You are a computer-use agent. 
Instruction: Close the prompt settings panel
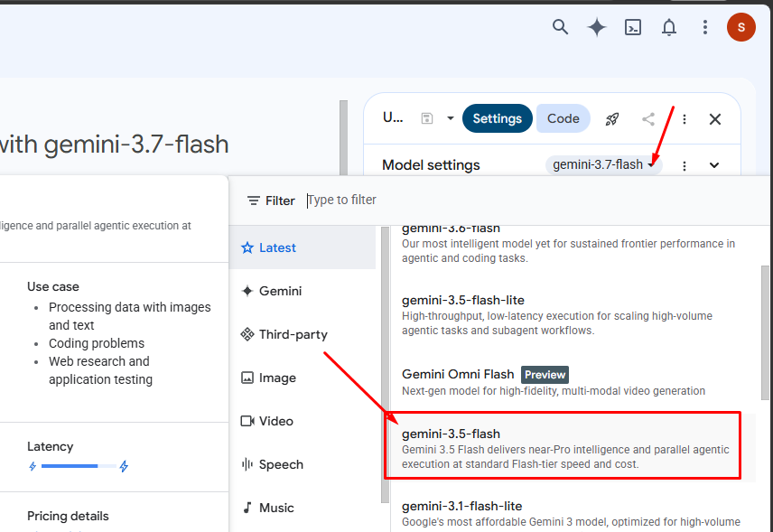tap(715, 119)
